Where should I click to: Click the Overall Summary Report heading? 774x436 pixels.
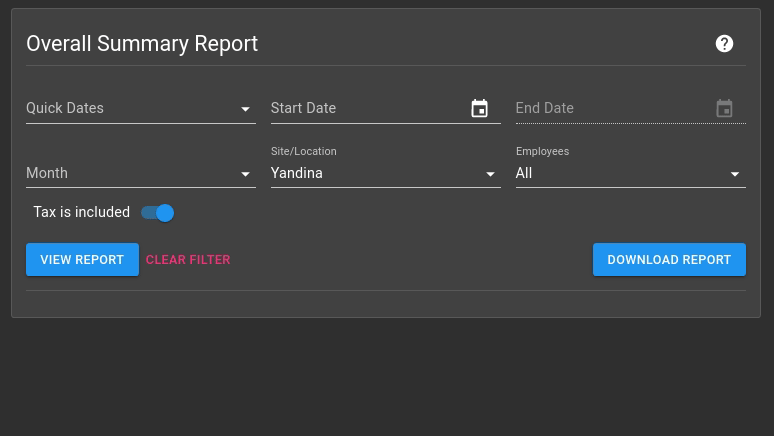[x=142, y=44]
